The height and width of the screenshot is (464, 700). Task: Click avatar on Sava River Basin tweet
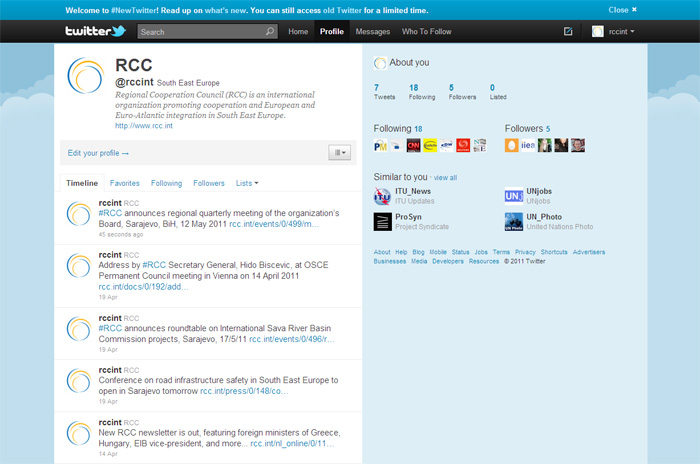[79, 329]
